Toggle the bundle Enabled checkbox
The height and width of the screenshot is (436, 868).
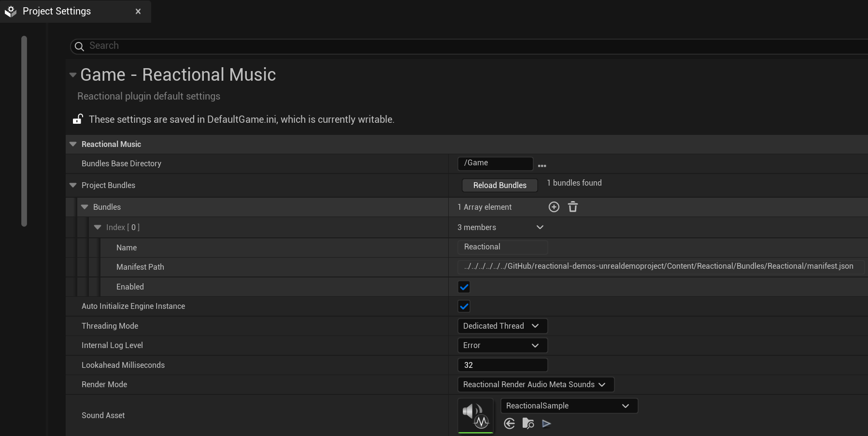(464, 287)
